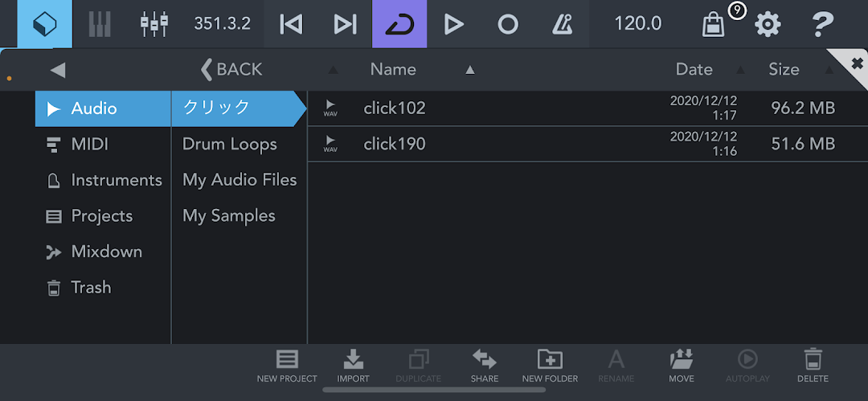Click the click190 date 2020/12/12 1:16
The width and height of the screenshot is (868, 401).
703,144
